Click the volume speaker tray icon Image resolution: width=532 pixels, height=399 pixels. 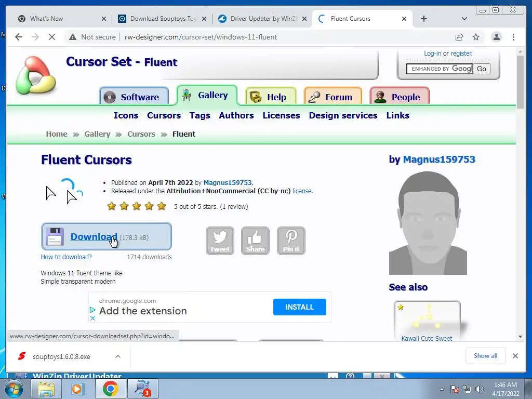pyautogui.click(x=480, y=389)
